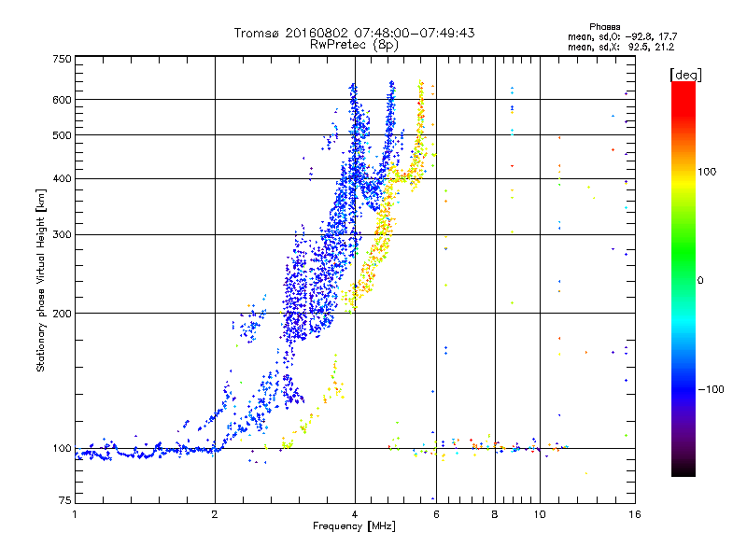This screenshot has width=747, height=560.
Task: Click the x-axis '2' tick label
Action: 215,514
